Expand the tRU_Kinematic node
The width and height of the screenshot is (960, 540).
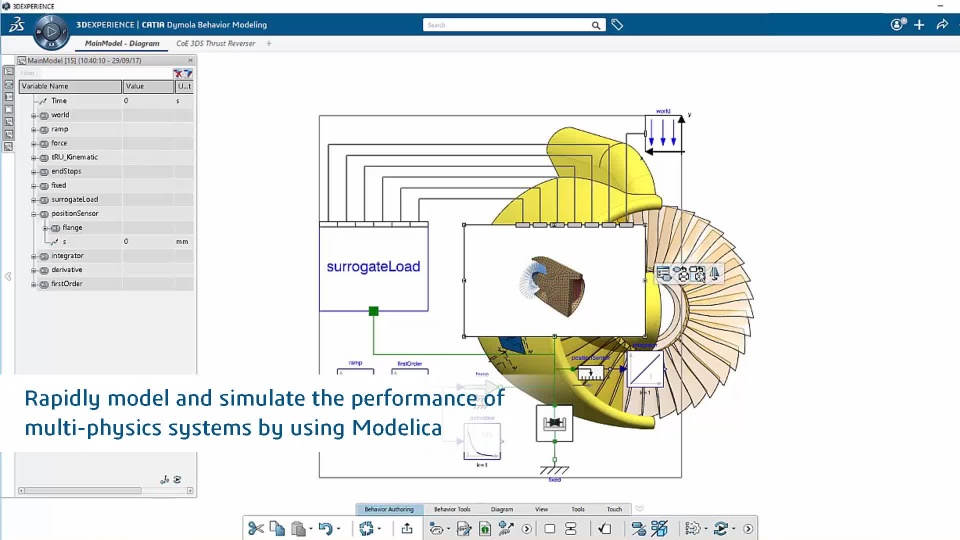pos(34,158)
